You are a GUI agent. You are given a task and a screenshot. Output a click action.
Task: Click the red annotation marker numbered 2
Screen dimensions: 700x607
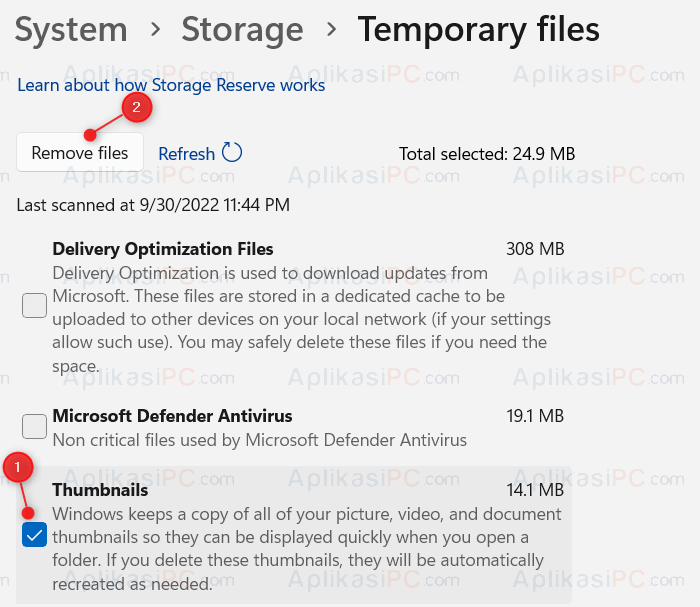pyautogui.click(x=137, y=107)
